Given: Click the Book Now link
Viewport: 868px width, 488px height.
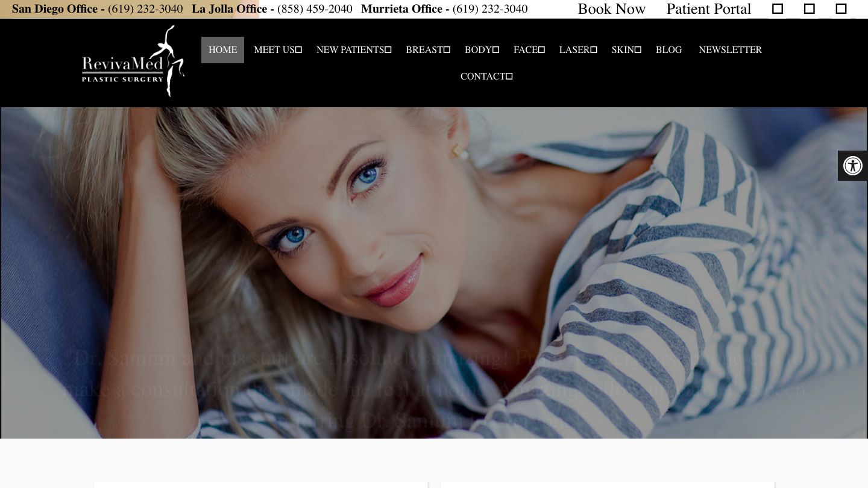Looking at the screenshot, I should [611, 9].
